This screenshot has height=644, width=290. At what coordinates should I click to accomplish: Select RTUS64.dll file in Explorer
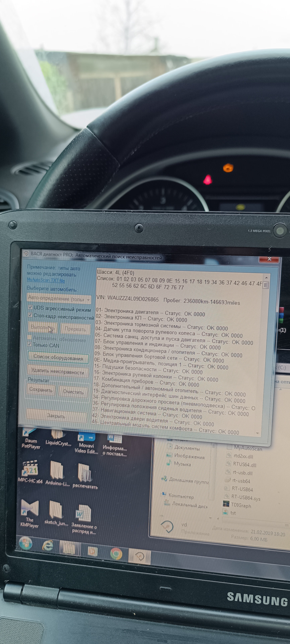click(241, 464)
